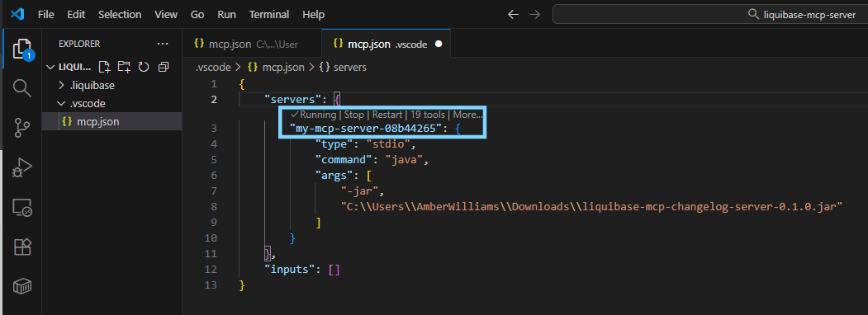The image size is (868, 315).
Task: Restart the MCP server via code lens
Action: pyautogui.click(x=387, y=115)
